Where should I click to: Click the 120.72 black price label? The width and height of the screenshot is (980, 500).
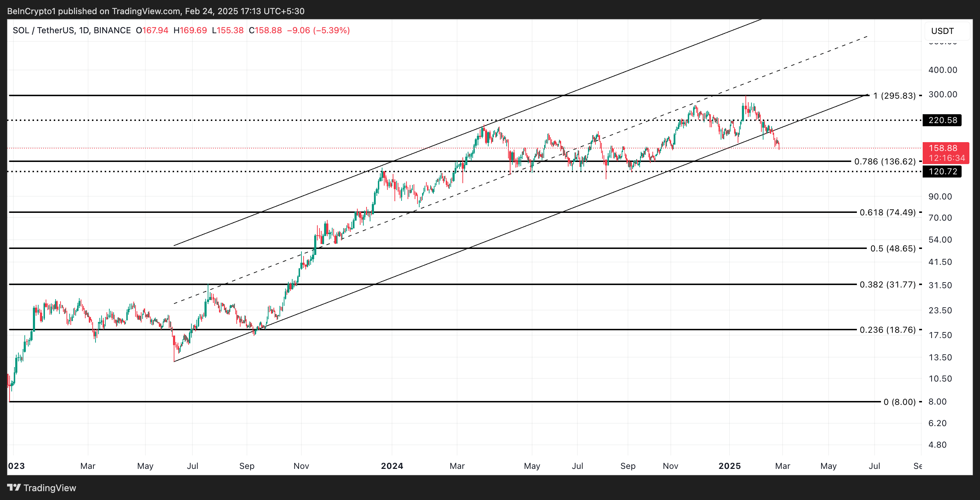942,171
